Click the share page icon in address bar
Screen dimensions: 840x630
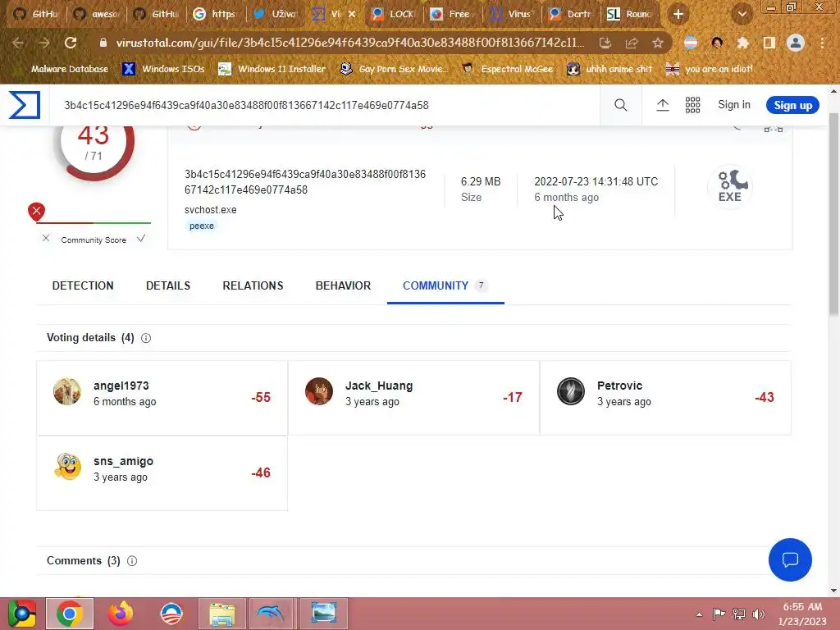click(x=632, y=43)
